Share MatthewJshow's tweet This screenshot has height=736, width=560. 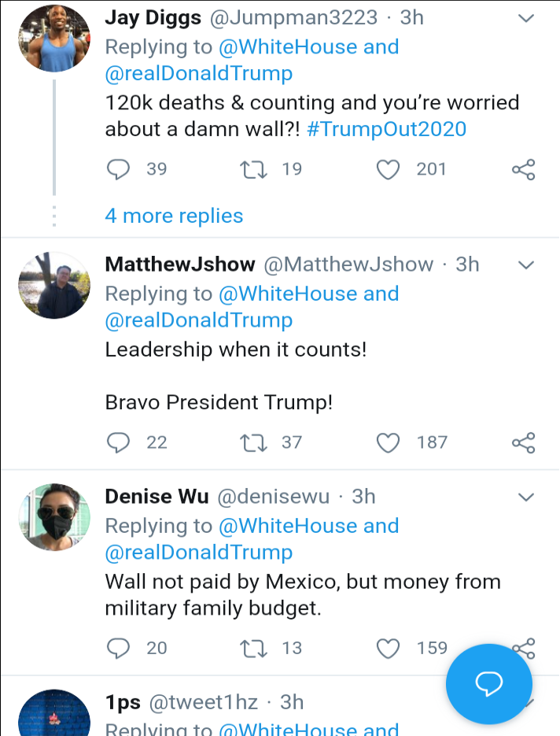pos(524,443)
